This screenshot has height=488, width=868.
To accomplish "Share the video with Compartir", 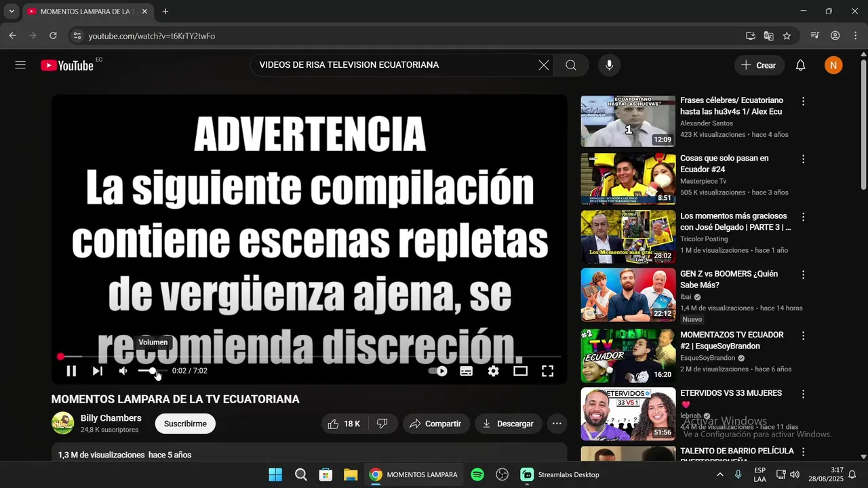I will [x=436, y=424].
